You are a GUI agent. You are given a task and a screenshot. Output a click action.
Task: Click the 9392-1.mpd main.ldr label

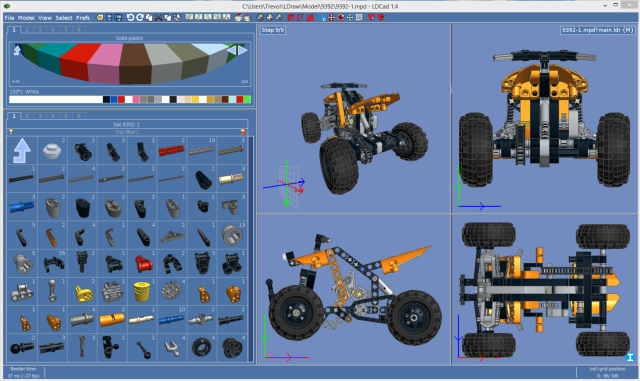598,30
